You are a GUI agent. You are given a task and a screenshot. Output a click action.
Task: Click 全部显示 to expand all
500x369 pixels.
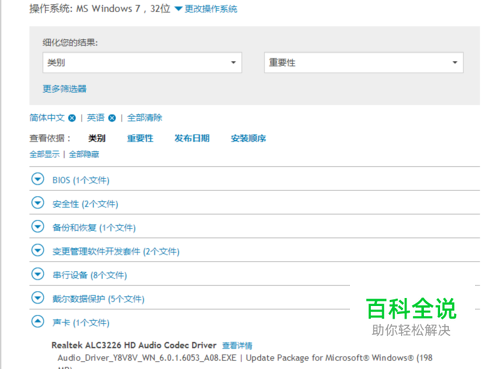(x=45, y=154)
